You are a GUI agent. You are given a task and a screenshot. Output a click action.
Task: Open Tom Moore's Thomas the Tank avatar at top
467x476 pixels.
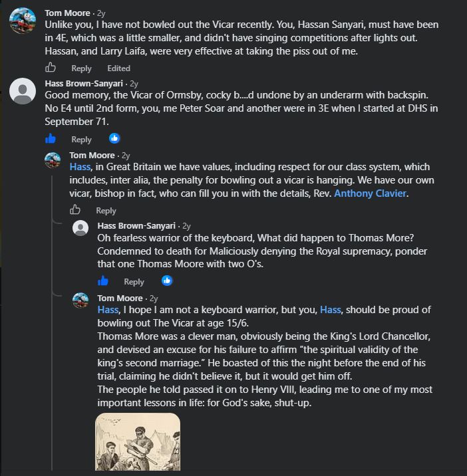(23, 21)
